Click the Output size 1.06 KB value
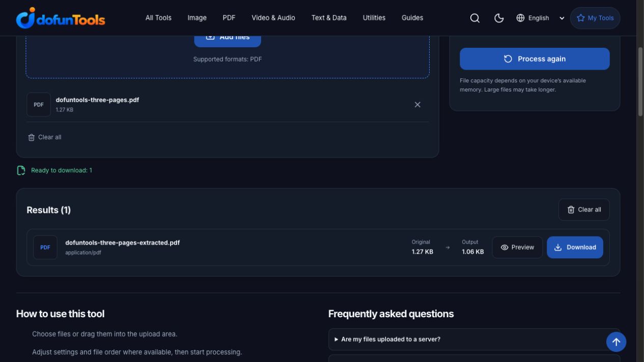644x362 pixels. [473, 252]
